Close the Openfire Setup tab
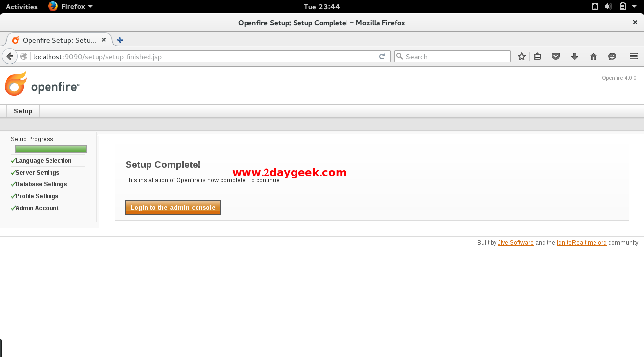644x357 pixels. (x=104, y=40)
